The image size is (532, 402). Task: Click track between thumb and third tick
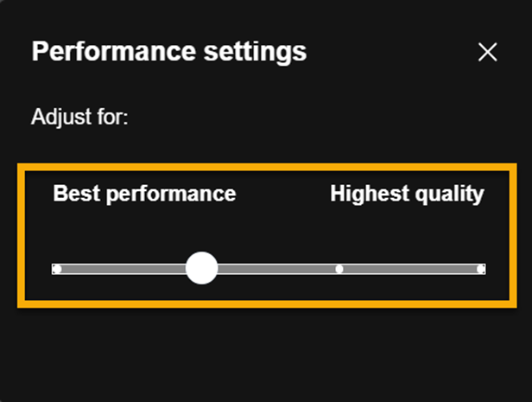[276, 269]
